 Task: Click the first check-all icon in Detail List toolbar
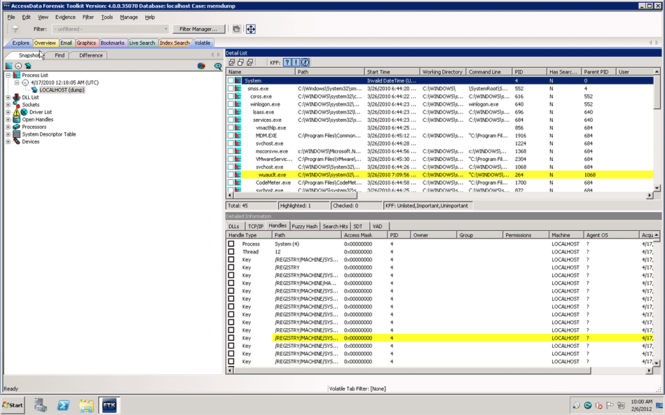(232, 62)
